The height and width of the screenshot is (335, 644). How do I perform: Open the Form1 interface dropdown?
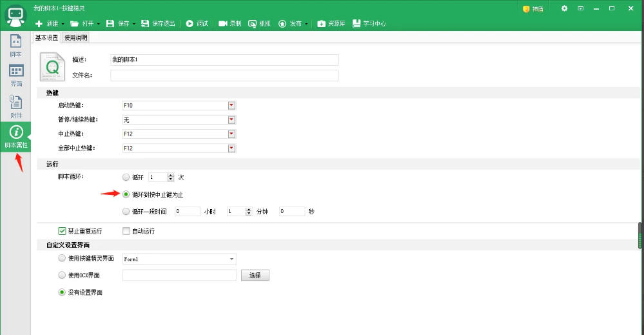(x=231, y=259)
